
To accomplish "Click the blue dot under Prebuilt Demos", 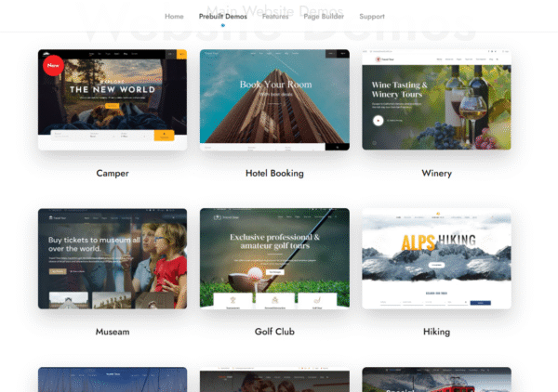I will tap(223, 25).
